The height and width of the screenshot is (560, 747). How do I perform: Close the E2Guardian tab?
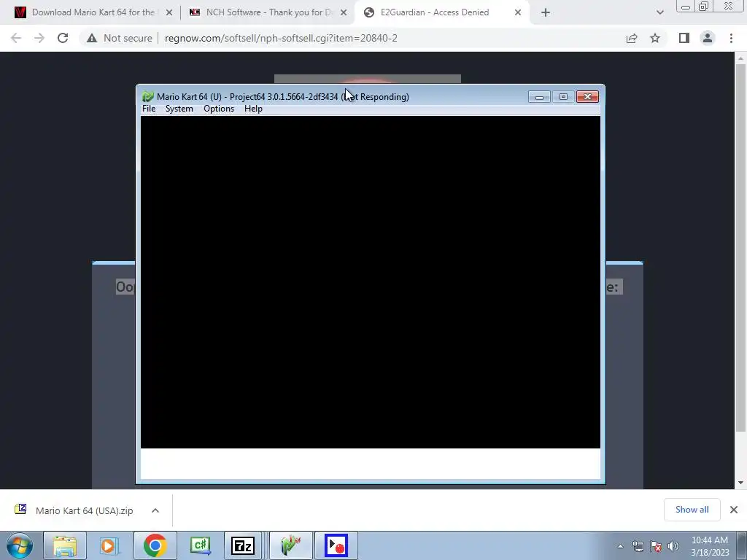tap(518, 12)
